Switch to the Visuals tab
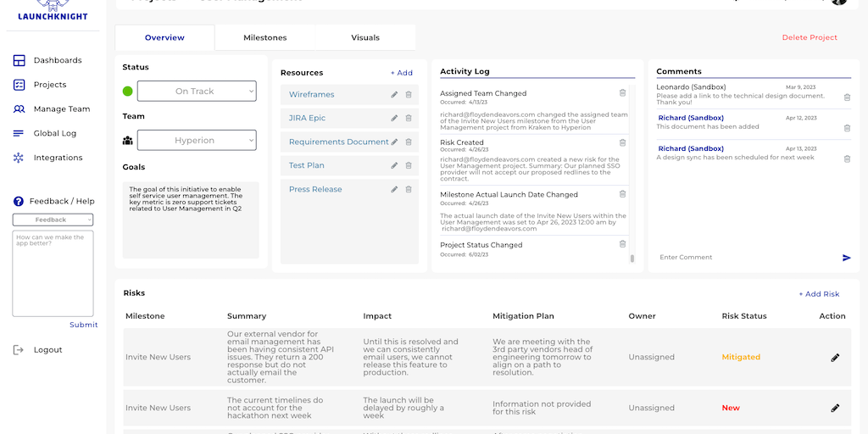The image size is (868, 434). 365,37
